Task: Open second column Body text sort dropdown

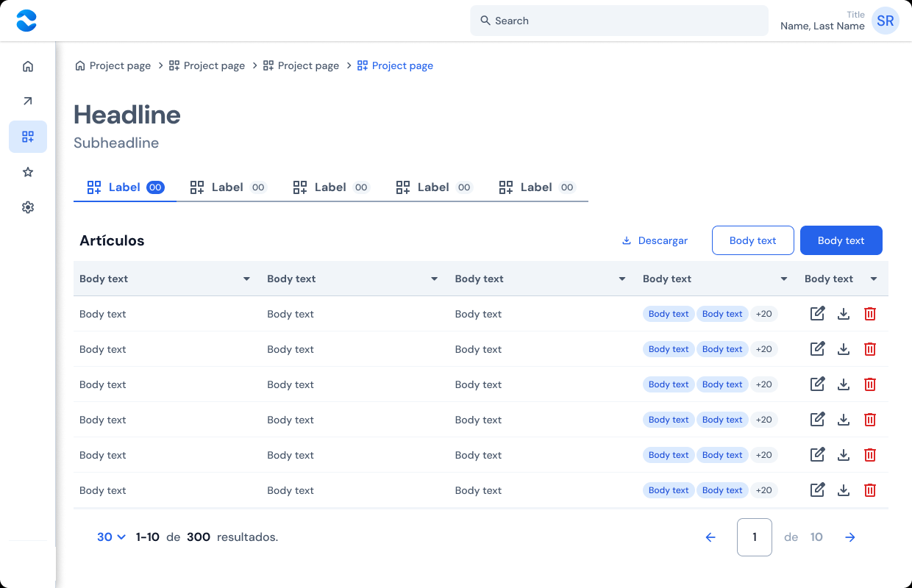Action: 435,279
